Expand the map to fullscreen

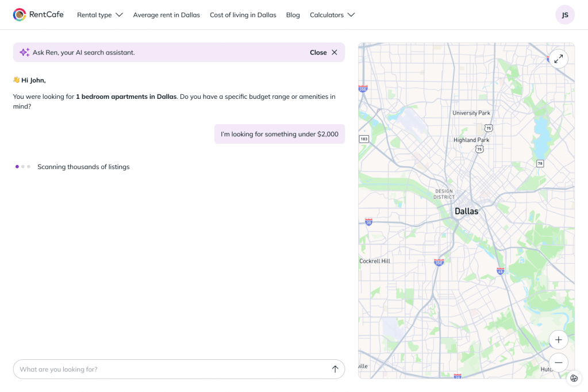click(x=558, y=59)
